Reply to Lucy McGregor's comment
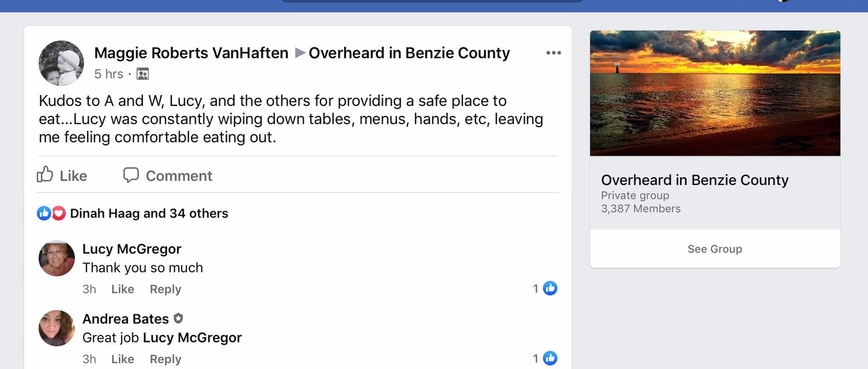 coord(165,289)
